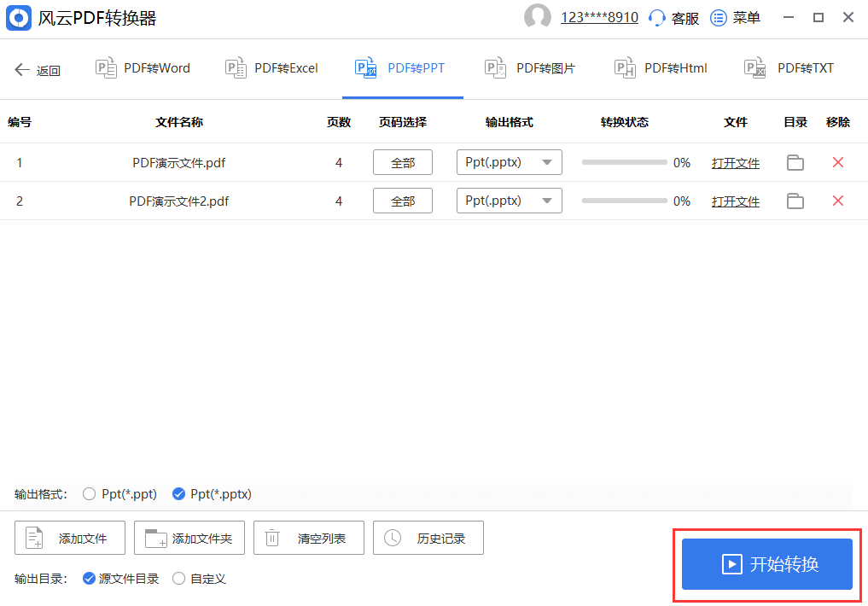The image size is (868, 606).
Task: Click the PDF转图片 tab icon
Action: [x=495, y=68]
